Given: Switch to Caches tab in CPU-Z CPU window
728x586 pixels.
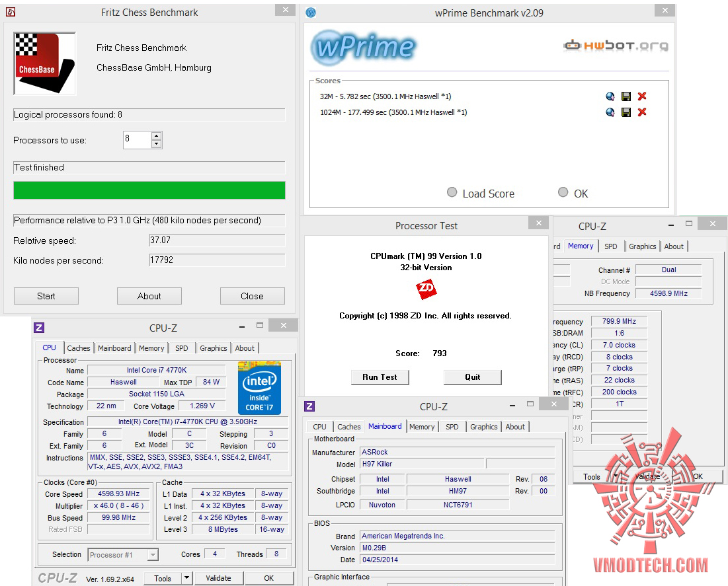Looking at the screenshot, I should point(79,348).
